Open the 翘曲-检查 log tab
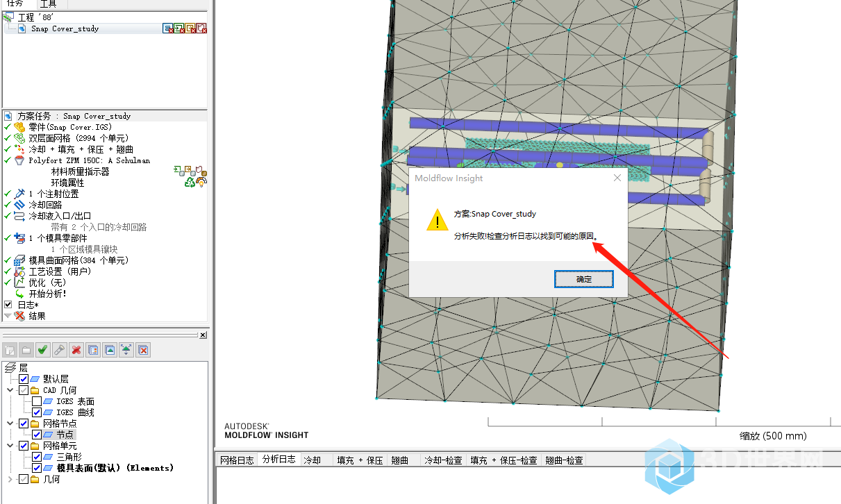 [x=564, y=460]
